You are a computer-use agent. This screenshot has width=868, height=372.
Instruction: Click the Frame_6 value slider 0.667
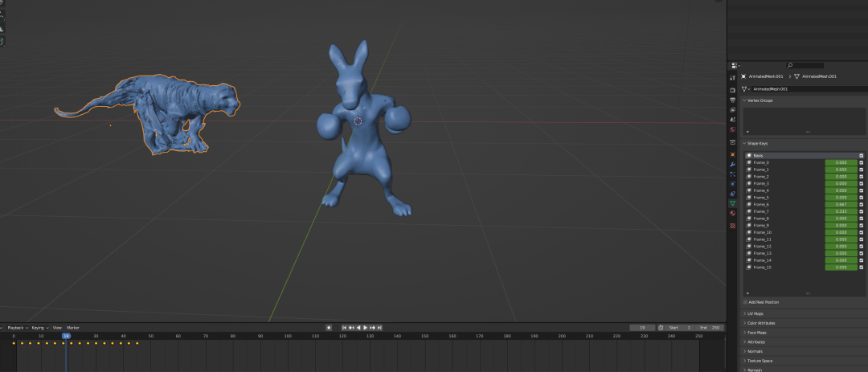pos(841,204)
